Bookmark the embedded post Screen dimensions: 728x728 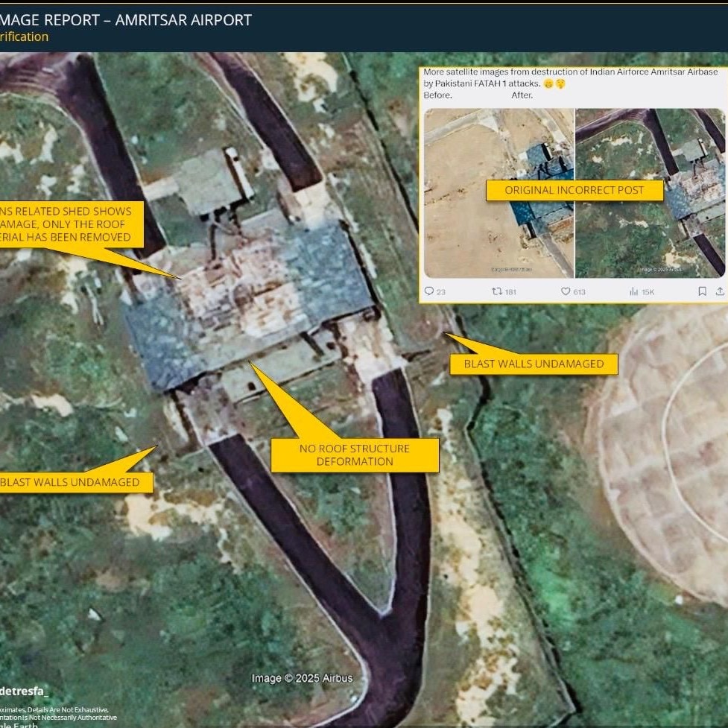pyautogui.click(x=702, y=291)
